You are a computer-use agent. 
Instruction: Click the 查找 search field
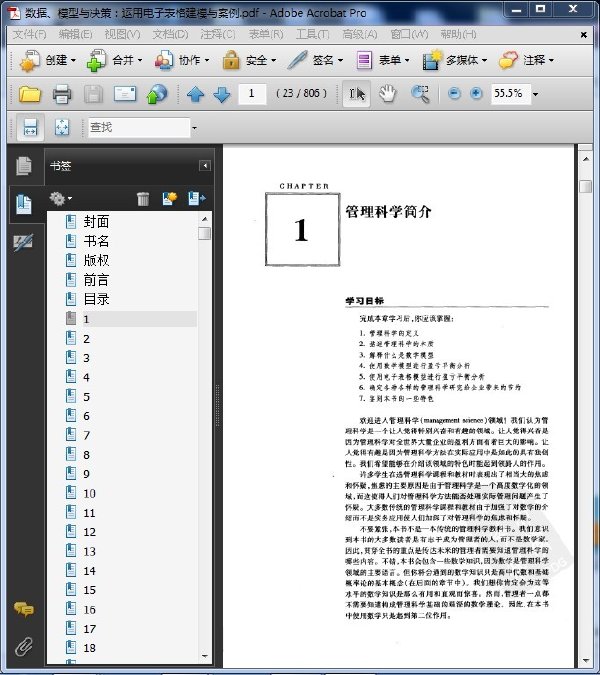(x=139, y=127)
